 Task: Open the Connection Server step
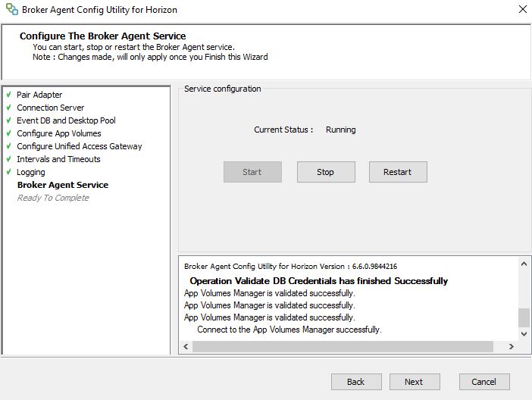click(x=51, y=108)
